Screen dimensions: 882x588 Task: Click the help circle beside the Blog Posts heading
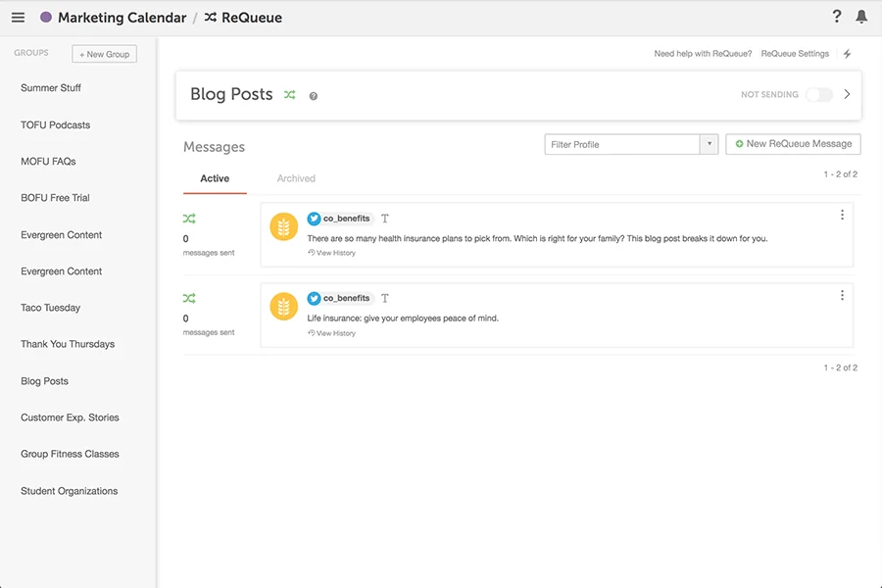click(312, 95)
